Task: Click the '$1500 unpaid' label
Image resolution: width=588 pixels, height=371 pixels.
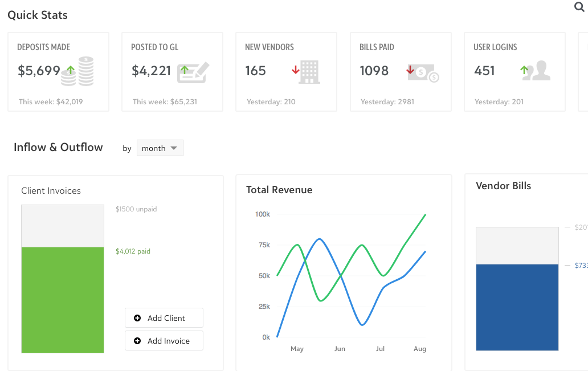Action: (136, 209)
